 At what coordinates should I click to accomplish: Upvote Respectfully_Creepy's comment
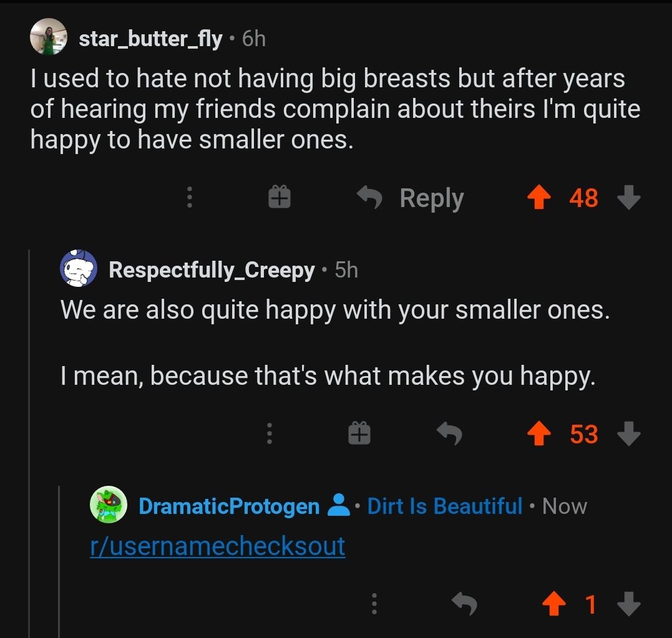(539, 434)
